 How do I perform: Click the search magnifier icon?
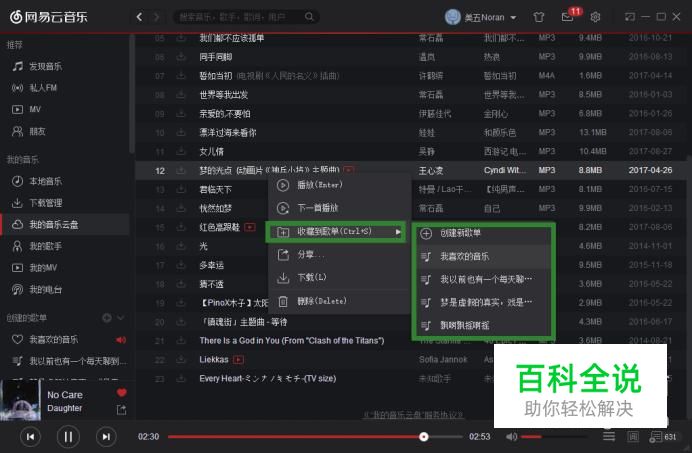(x=309, y=17)
